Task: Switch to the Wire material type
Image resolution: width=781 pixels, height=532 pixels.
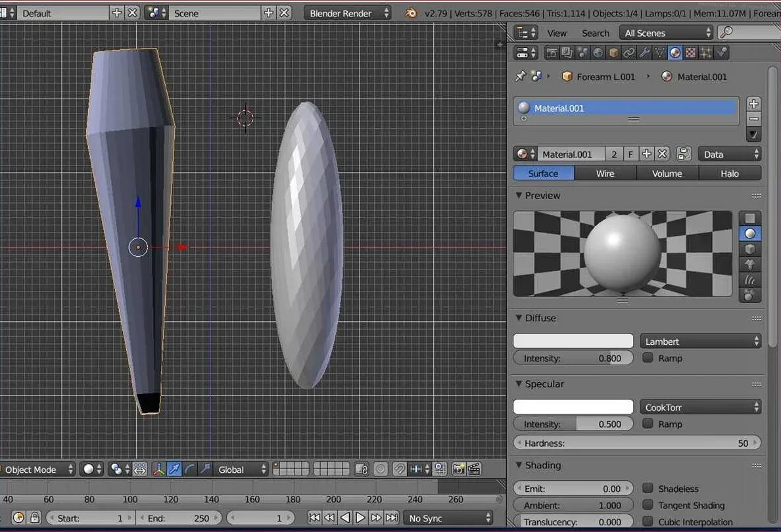Action: [x=605, y=173]
